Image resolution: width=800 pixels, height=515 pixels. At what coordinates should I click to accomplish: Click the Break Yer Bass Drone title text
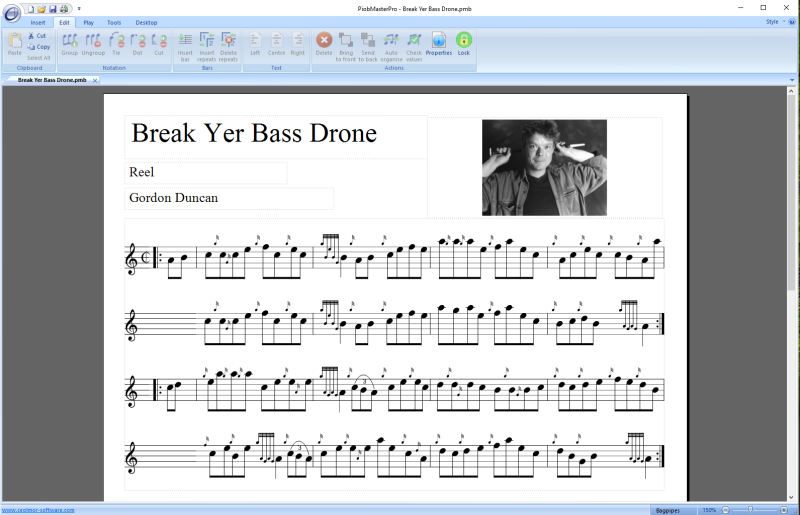pyautogui.click(x=254, y=133)
